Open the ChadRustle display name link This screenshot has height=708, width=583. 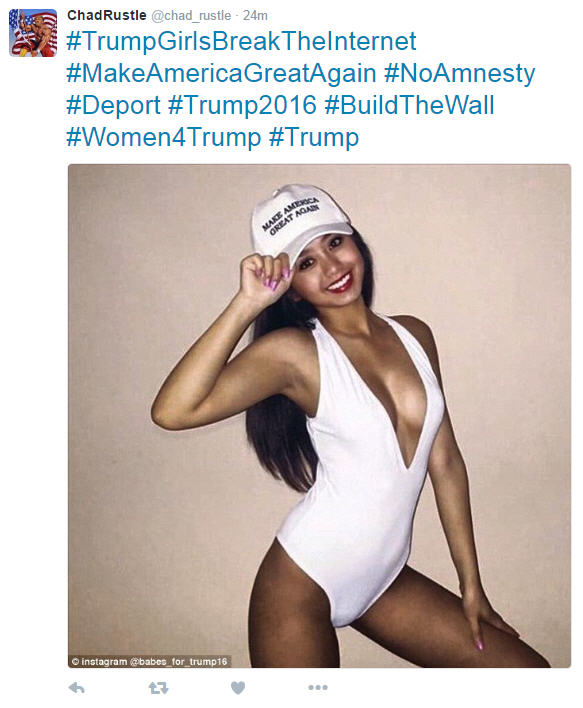coord(107,15)
